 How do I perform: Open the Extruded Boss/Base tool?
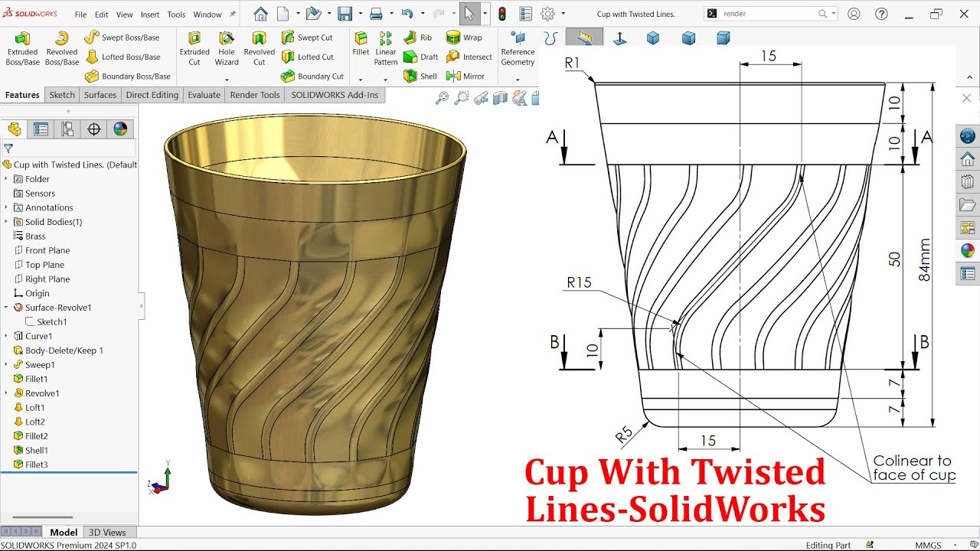(x=22, y=48)
